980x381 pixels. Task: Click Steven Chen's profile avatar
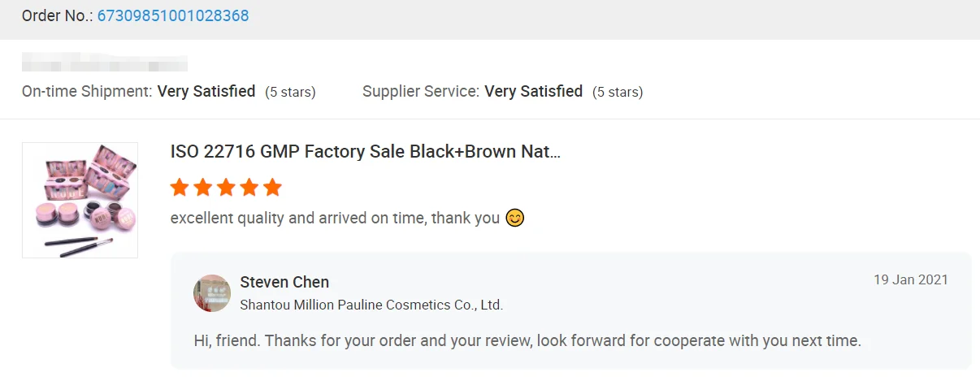[212, 293]
